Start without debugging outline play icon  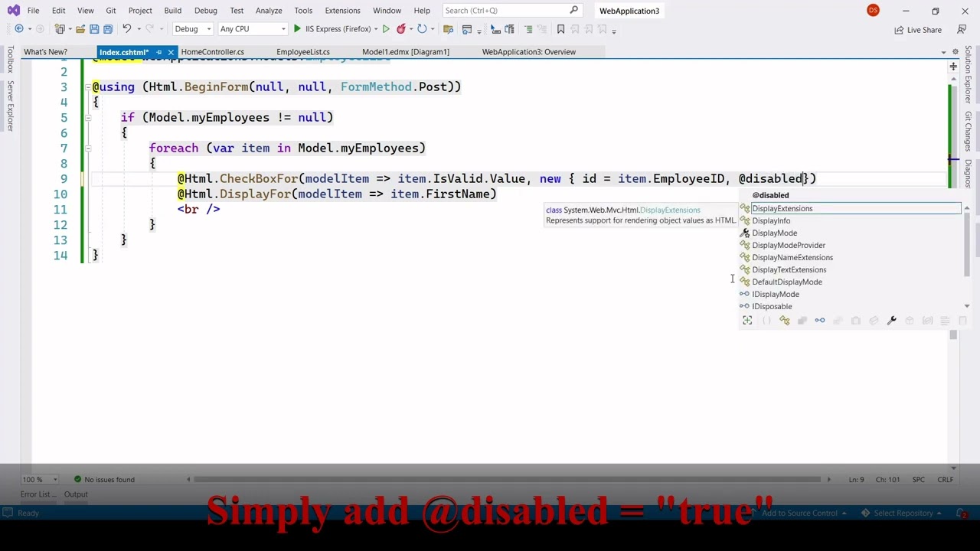tap(386, 29)
